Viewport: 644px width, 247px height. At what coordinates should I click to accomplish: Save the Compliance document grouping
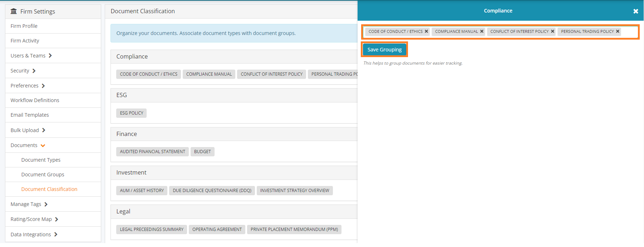point(384,50)
